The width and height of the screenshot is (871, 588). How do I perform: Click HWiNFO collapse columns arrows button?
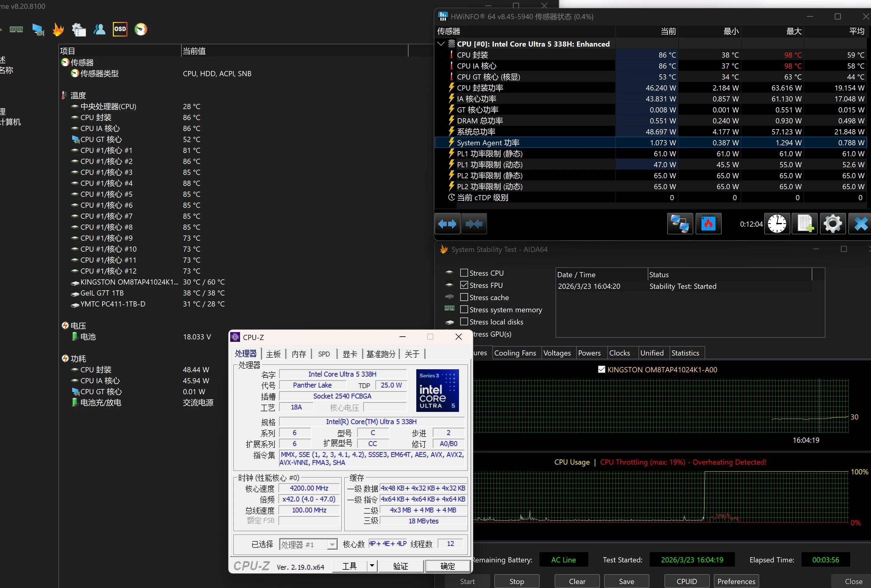(x=474, y=224)
